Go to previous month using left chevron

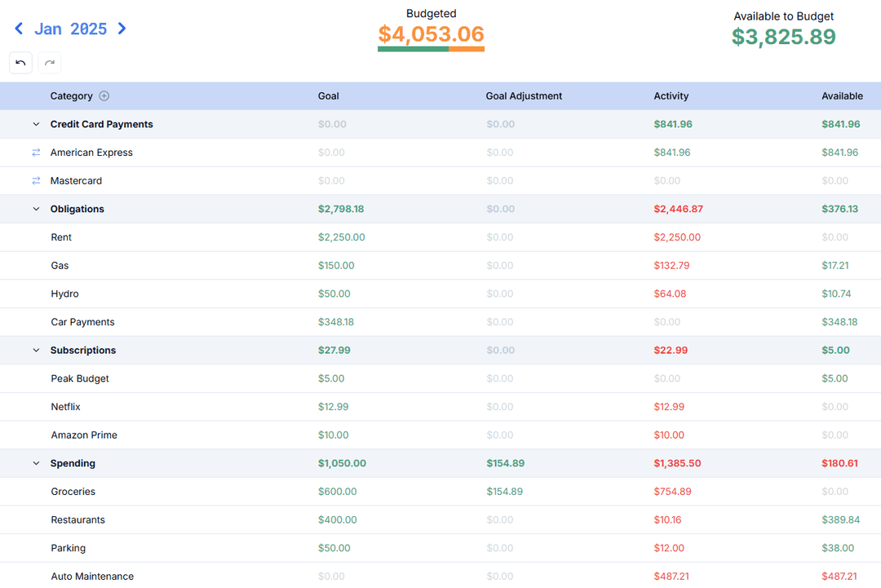[x=19, y=29]
